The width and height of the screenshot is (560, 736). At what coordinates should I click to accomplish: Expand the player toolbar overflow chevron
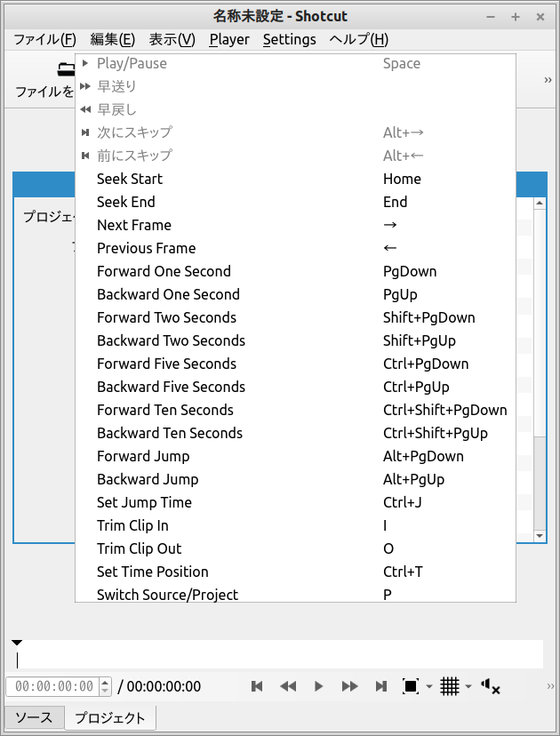pos(551,686)
